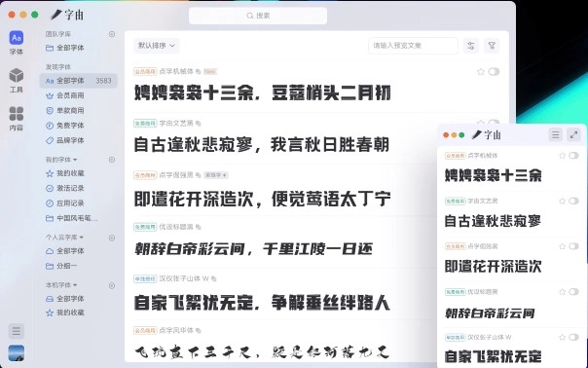The width and height of the screenshot is (588, 368).
Task: Open the preview settings sliders icon
Action: coord(471,46)
